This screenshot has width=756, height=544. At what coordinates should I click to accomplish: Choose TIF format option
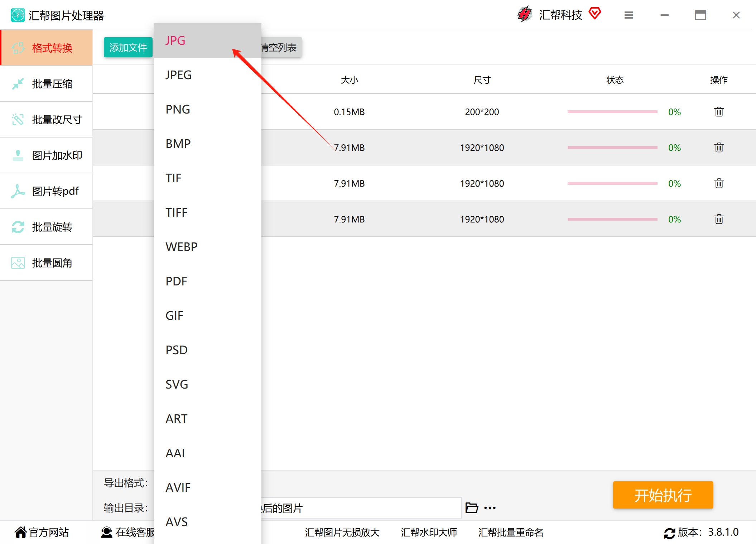tap(208, 178)
